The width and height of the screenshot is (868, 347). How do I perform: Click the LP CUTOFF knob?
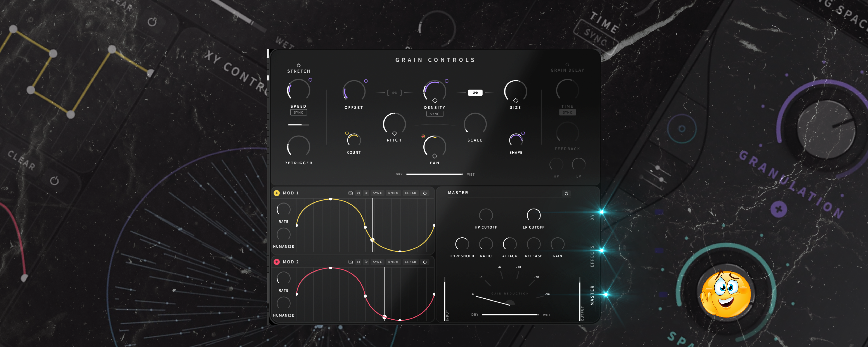[x=533, y=215]
